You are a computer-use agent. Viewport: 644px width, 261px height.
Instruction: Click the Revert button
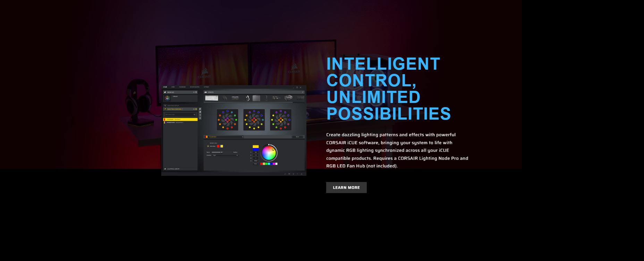(x=297, y=137)
